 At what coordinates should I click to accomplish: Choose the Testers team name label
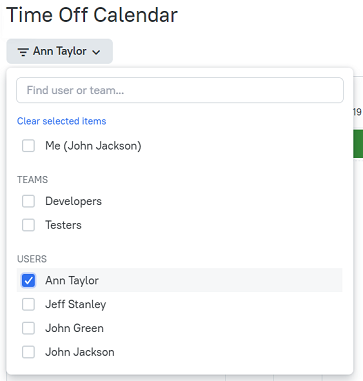(63, 225)
